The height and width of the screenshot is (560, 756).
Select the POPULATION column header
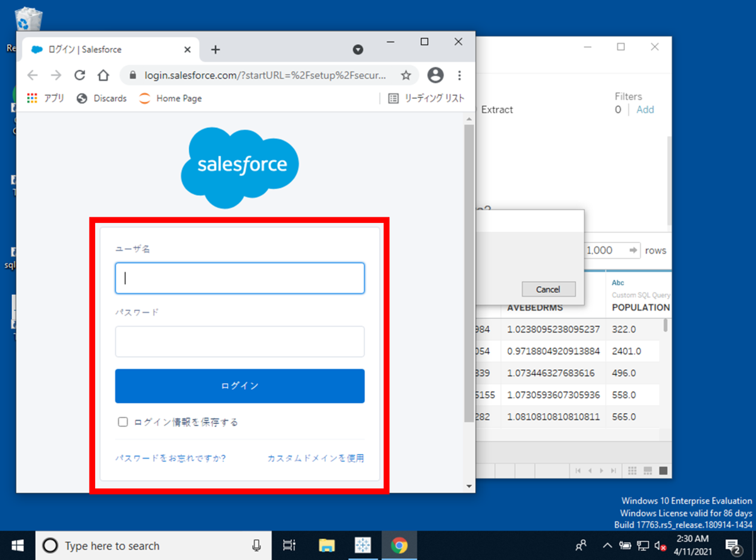(641, 307)
